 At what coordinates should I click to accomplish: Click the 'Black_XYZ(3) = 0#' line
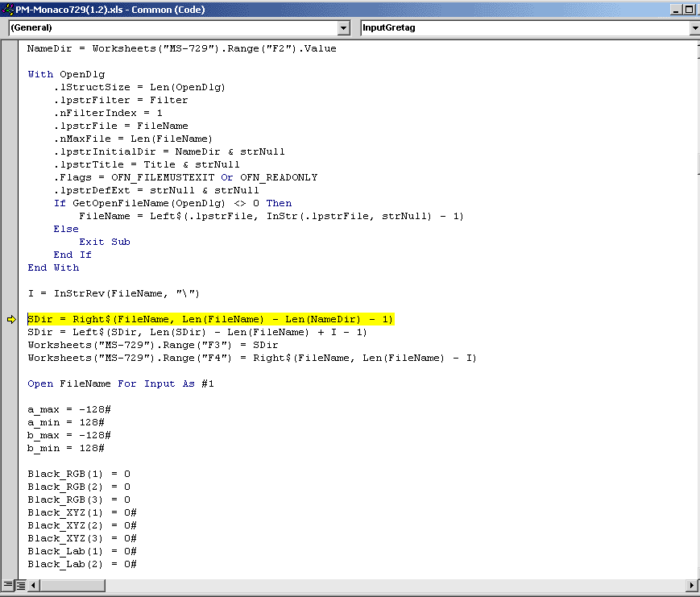(x=82, y=538)
